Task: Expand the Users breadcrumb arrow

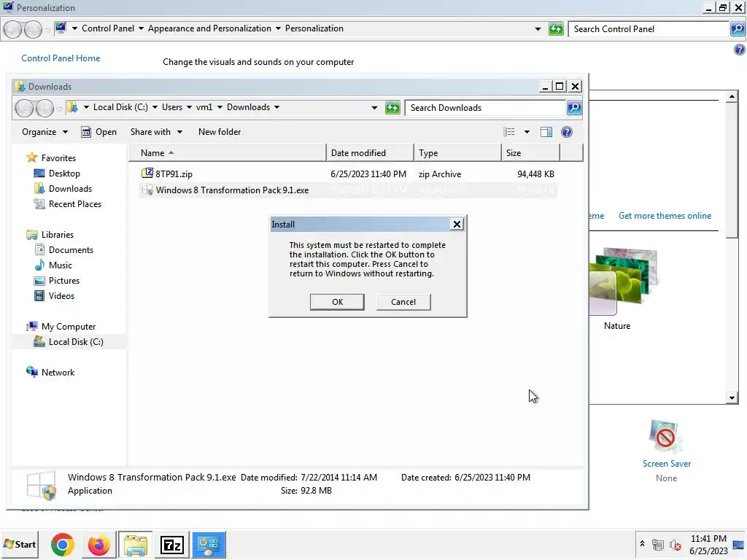Action: [189, 108]
